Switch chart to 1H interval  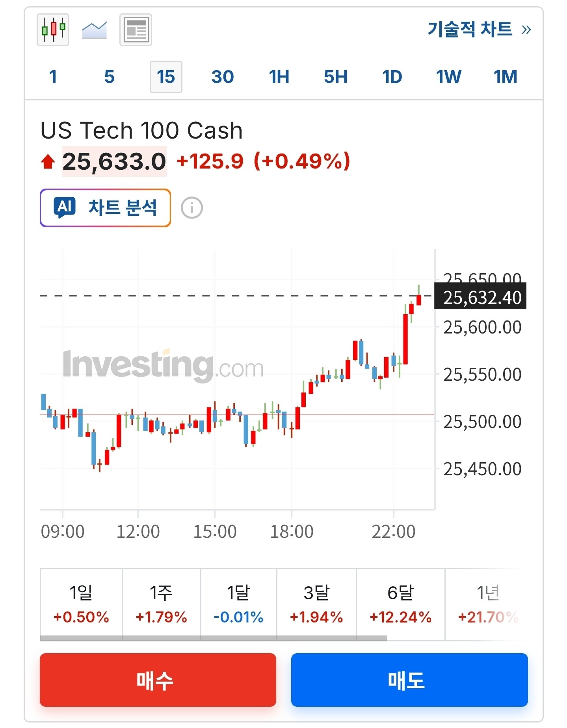pos(279,77)
